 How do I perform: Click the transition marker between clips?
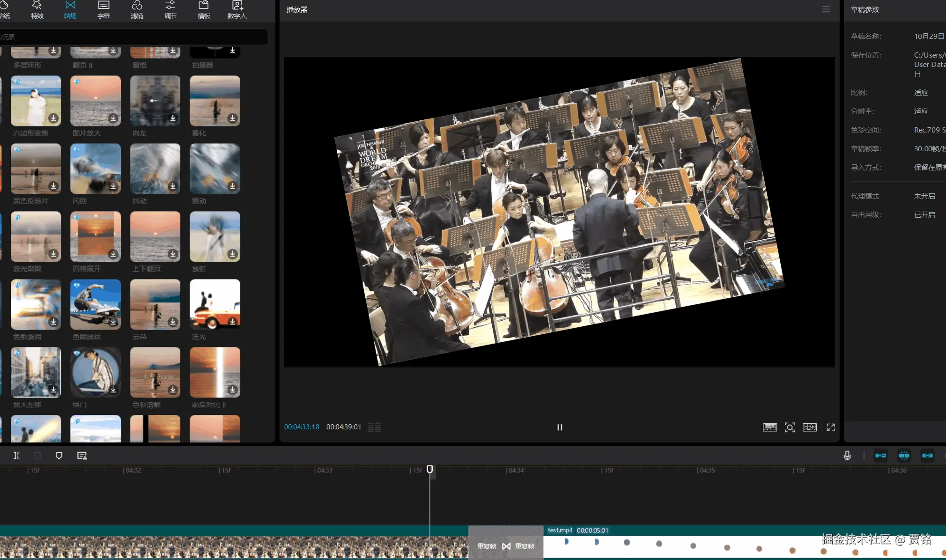pos(506,546)
